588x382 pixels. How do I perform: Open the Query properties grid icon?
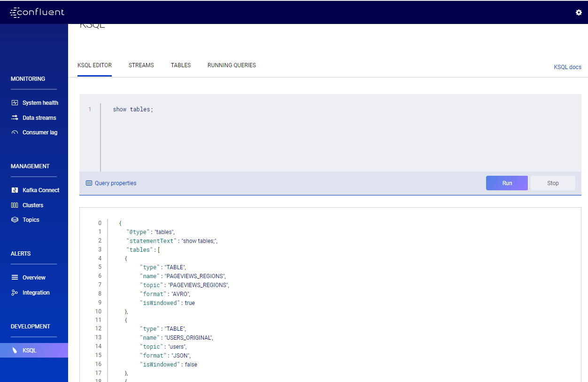[89, 183]
